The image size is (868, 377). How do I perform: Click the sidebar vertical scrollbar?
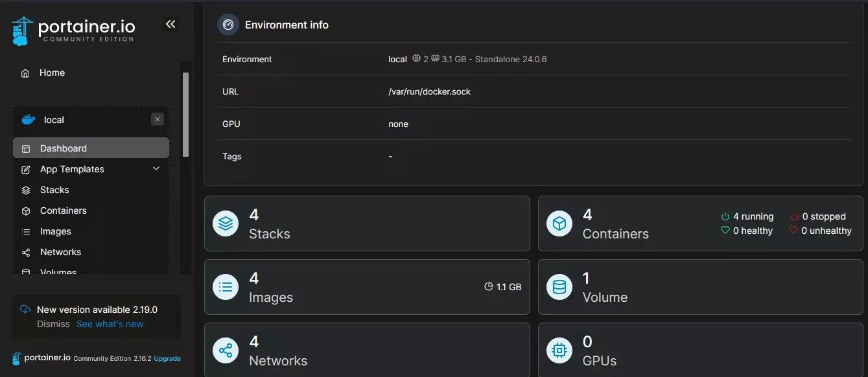coord(186,115)
